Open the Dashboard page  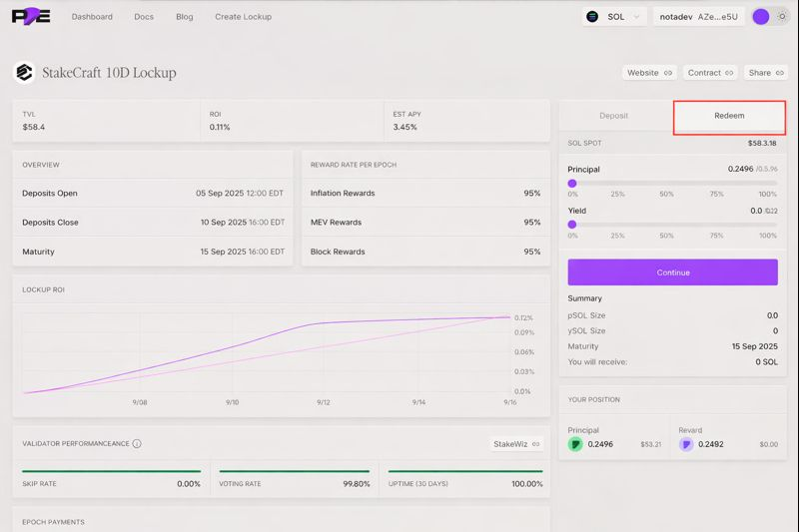point(92,17)
